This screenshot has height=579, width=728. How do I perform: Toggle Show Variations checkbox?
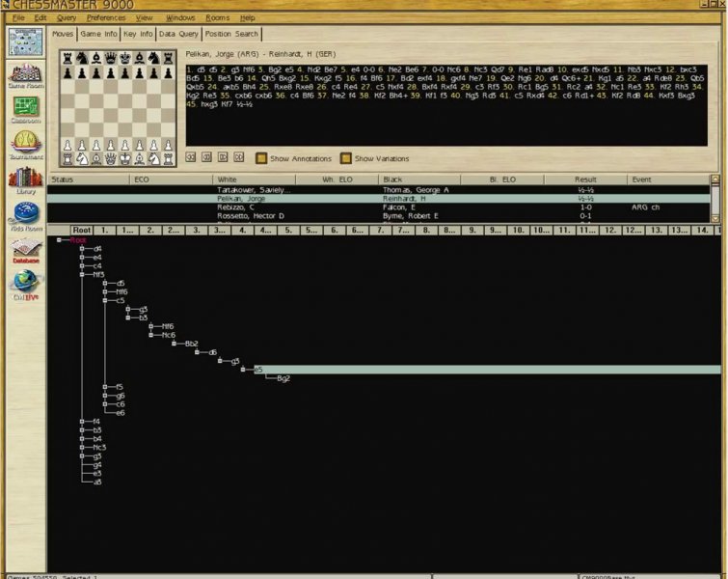346,158
